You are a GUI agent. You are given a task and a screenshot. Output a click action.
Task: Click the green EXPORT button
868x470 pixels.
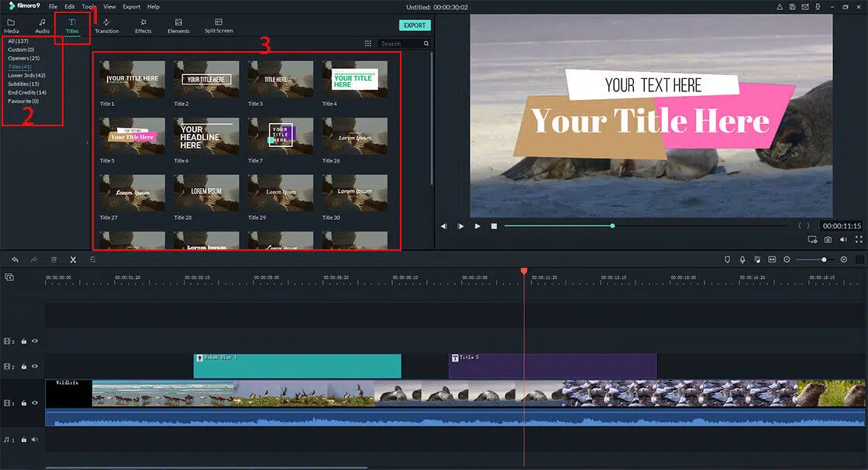pyautogui.click(x=415, y=26)
